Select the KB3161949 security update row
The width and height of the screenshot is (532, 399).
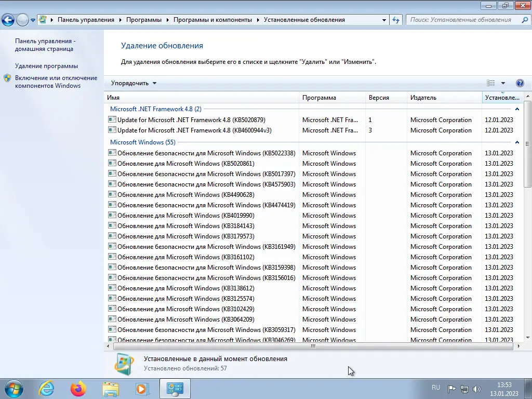click(x=314, y=247)
